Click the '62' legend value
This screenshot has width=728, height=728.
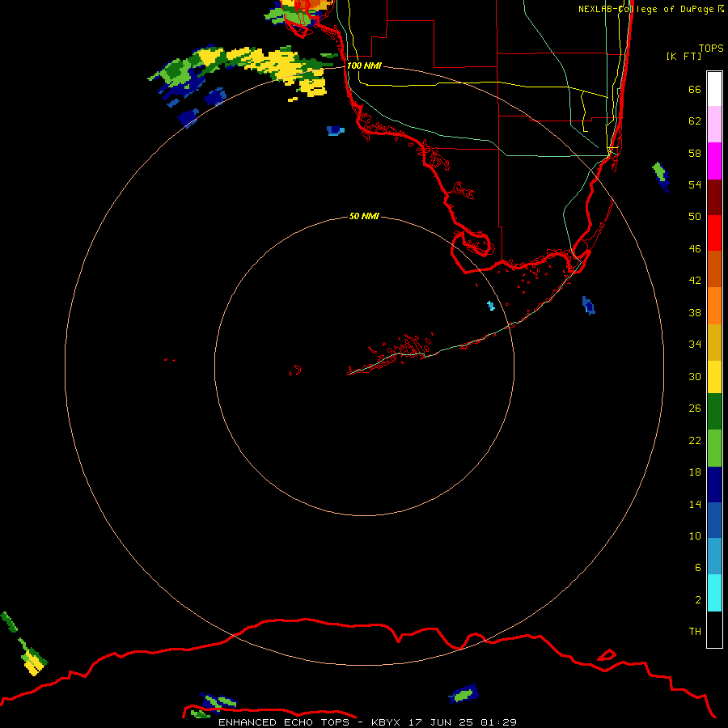[695, 121]
